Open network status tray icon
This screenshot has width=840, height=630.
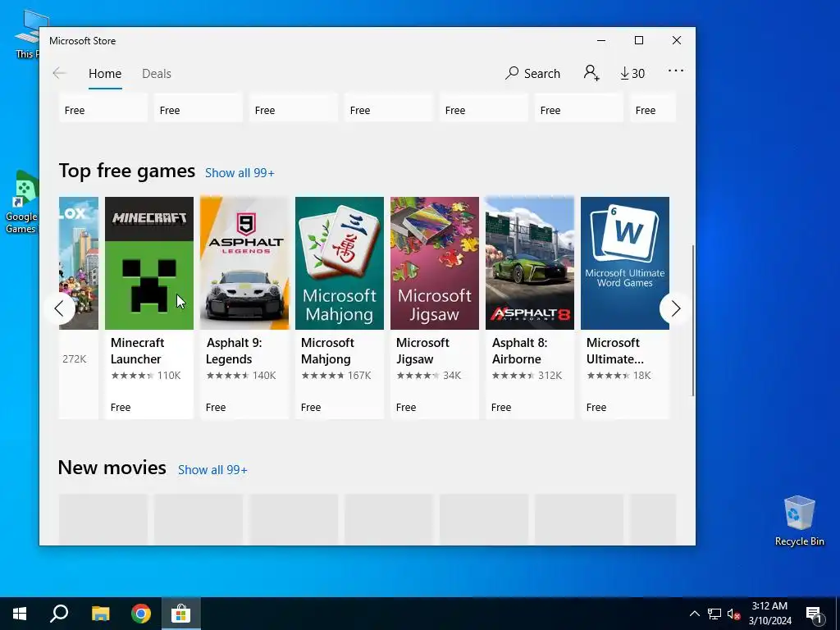pos(714,614)
